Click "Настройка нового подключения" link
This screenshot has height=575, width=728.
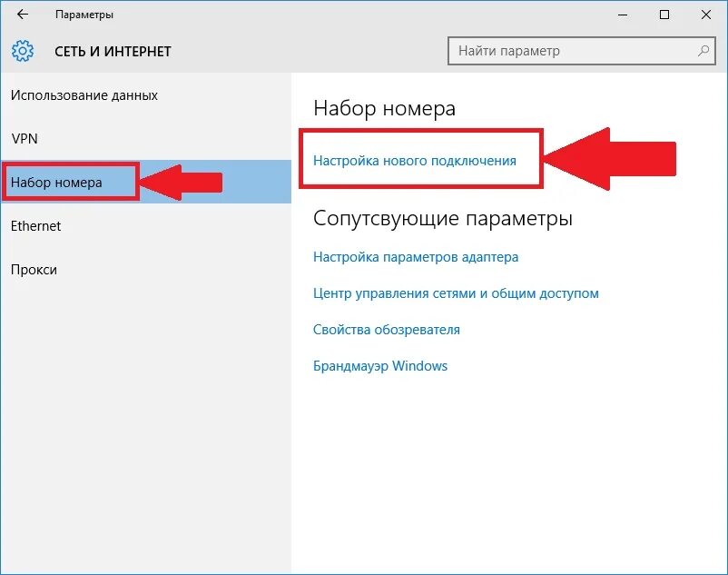tap(415, 161)
